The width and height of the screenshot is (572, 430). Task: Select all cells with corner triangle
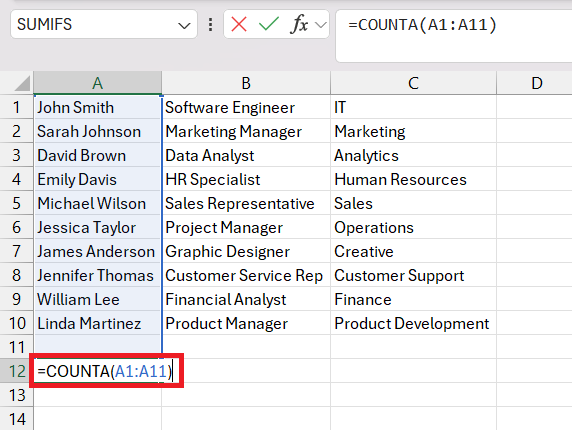point(22,84)
